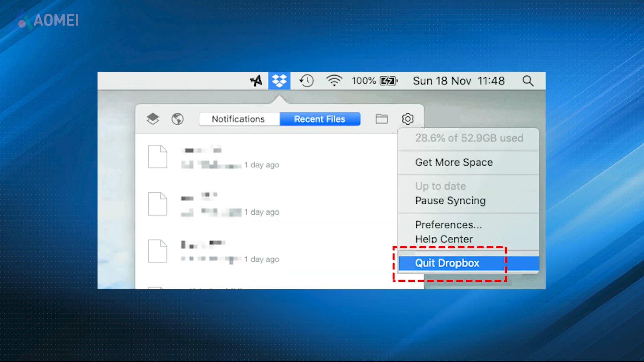Click the paper plane menu bar icon
This screenshot has width=644, height=362.
pos(256,81)
